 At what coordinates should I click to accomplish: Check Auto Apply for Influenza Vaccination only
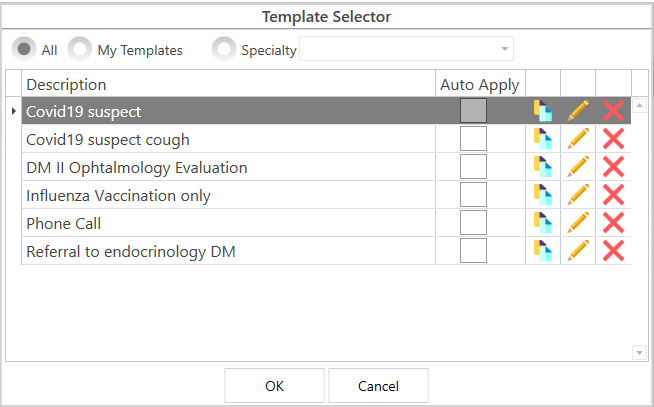coord(473,195)
